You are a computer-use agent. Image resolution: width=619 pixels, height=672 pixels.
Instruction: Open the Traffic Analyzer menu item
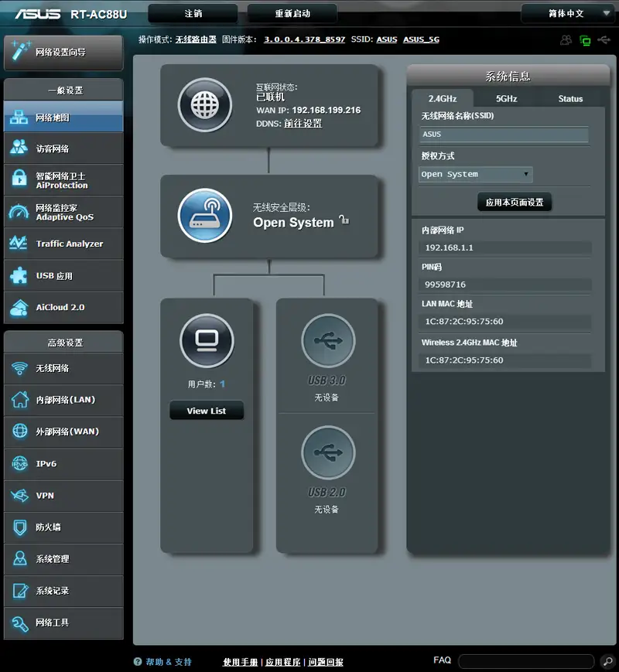click(63, 244)
